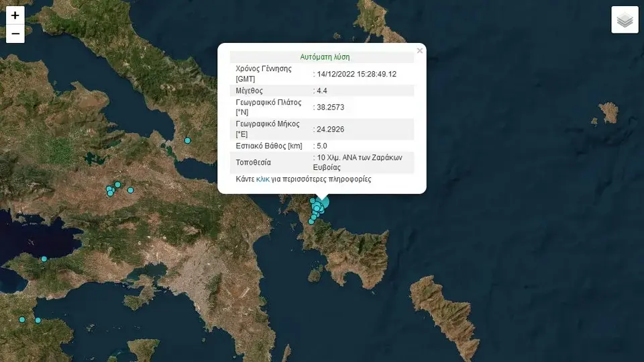644x362 pixels.
Task: Click the latitude value 38.2573
Action: coord(331,107)
